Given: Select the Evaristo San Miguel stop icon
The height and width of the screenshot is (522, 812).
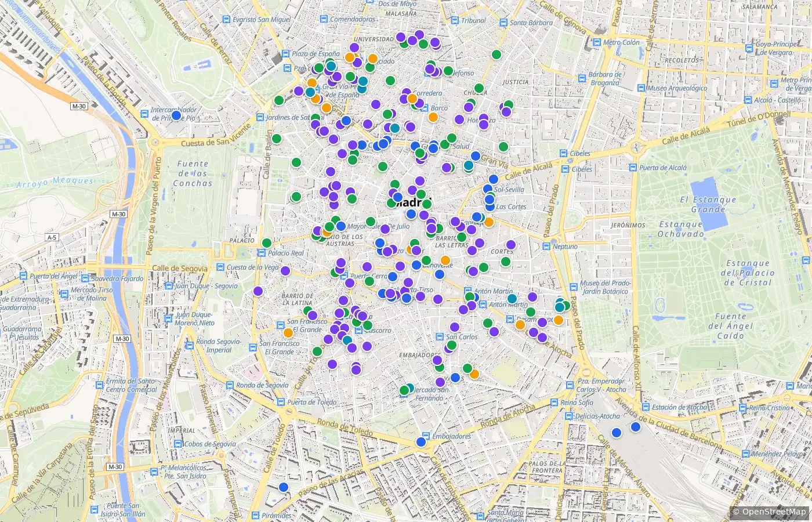Looking at the screenshot, I should (x=226, y=20).
